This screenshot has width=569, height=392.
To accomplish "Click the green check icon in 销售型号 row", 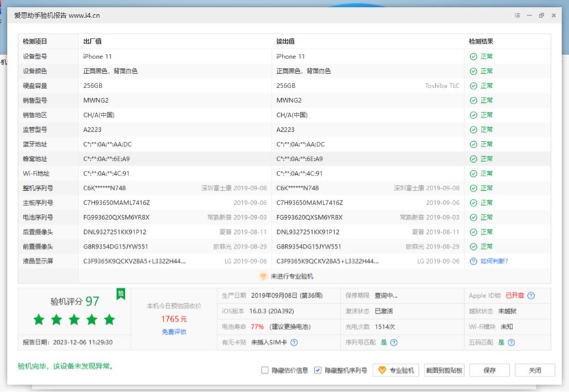I will point(473,100).
